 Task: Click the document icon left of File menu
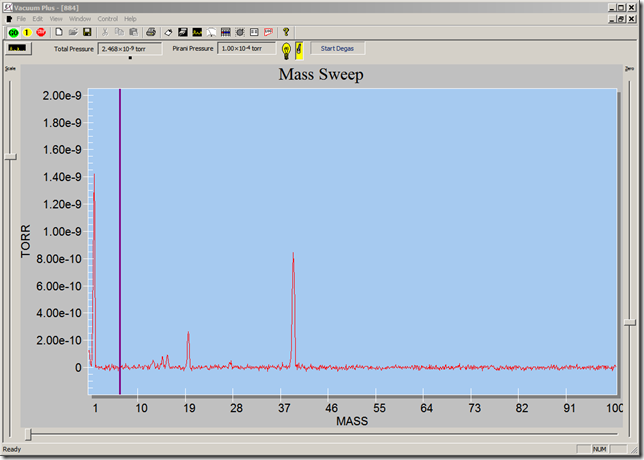point(9,19)
